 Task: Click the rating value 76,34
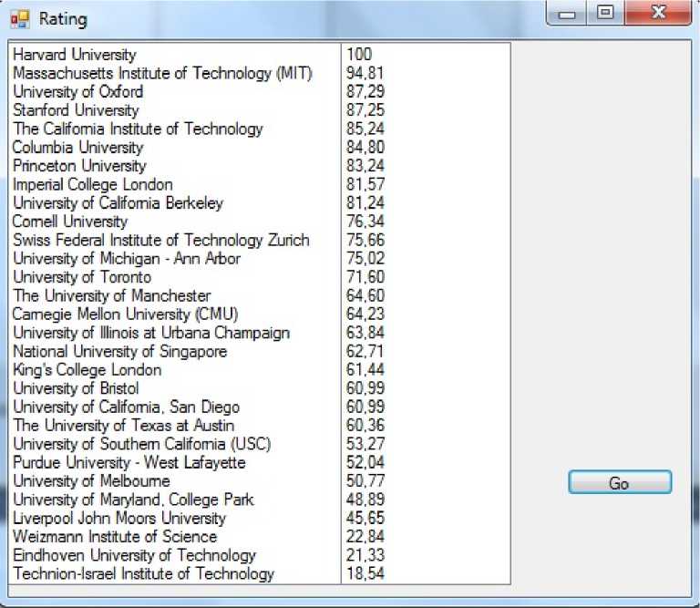(365, 222)
